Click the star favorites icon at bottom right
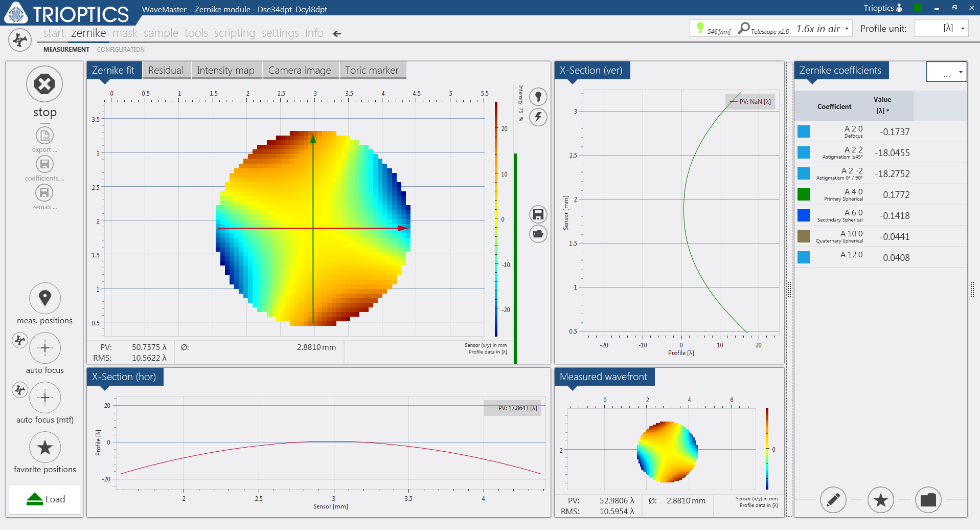Viewport: 980px width, 530px height. click(880, 500)
